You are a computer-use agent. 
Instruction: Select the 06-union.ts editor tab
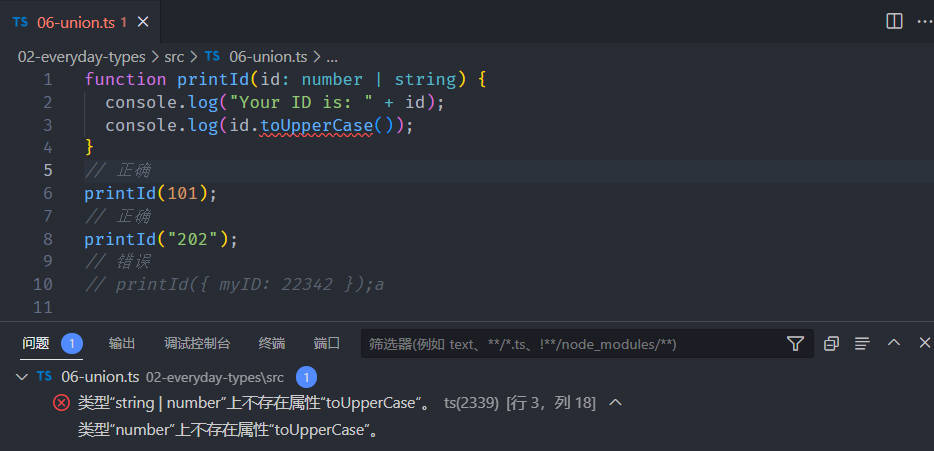80,22
